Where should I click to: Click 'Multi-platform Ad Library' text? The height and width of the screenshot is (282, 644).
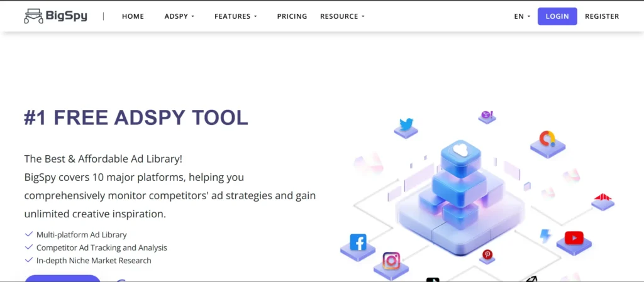(81, 235)
